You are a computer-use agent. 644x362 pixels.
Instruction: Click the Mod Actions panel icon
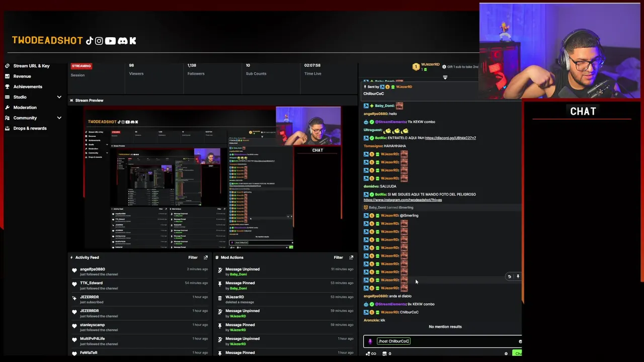point(217,257)
